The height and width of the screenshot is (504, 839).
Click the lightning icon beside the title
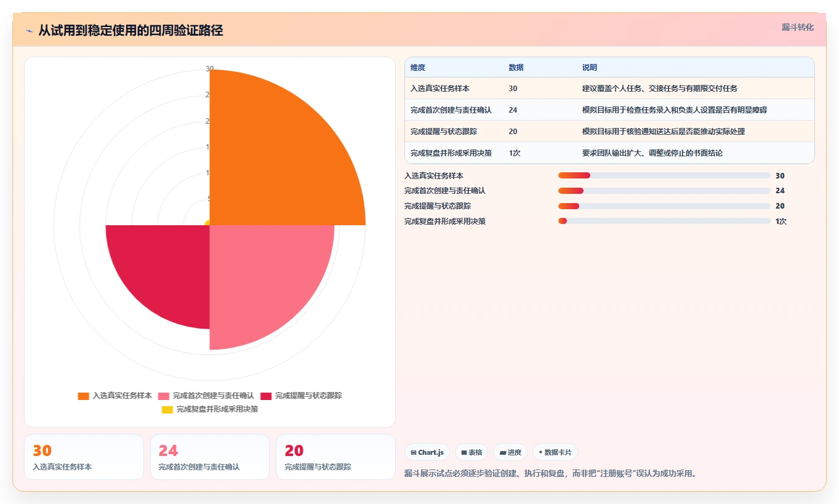[x=30, y=30]
